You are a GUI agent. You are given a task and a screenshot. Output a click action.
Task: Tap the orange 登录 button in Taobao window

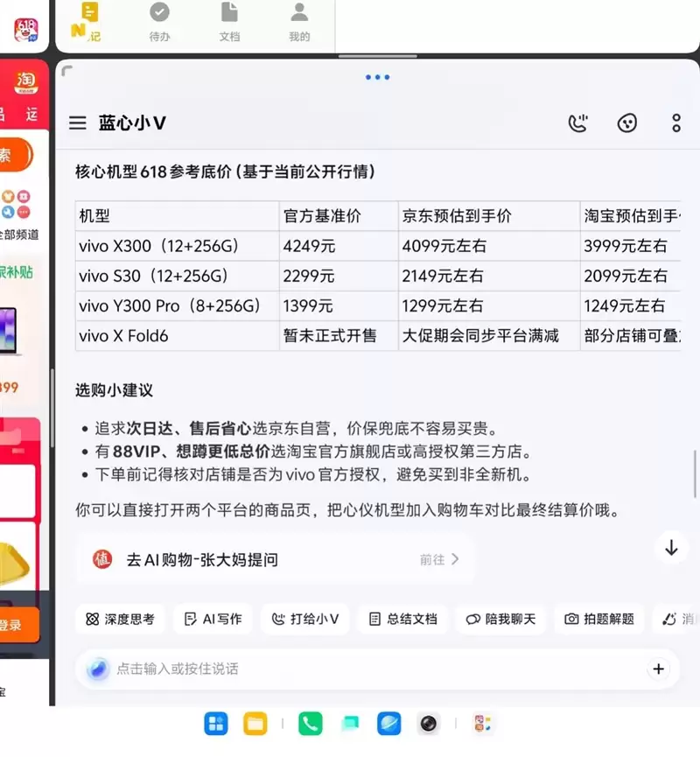(x=19, y=625)
